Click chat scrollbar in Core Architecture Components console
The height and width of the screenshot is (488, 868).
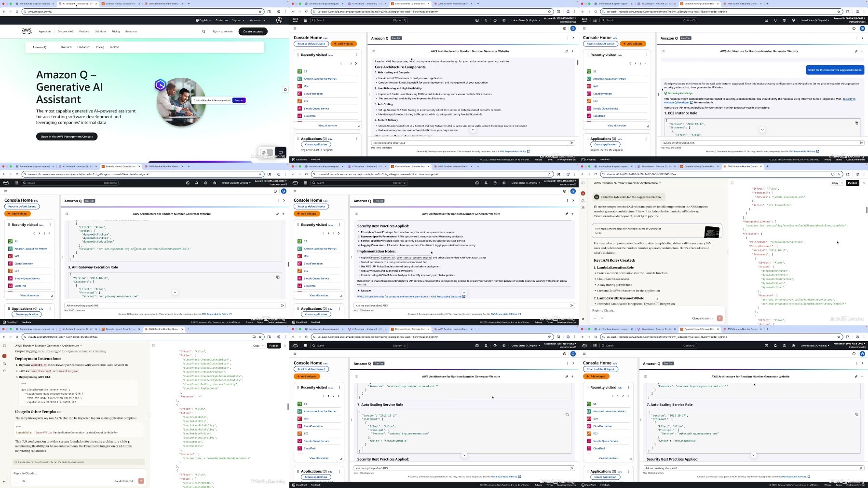[x=577, y=62]
